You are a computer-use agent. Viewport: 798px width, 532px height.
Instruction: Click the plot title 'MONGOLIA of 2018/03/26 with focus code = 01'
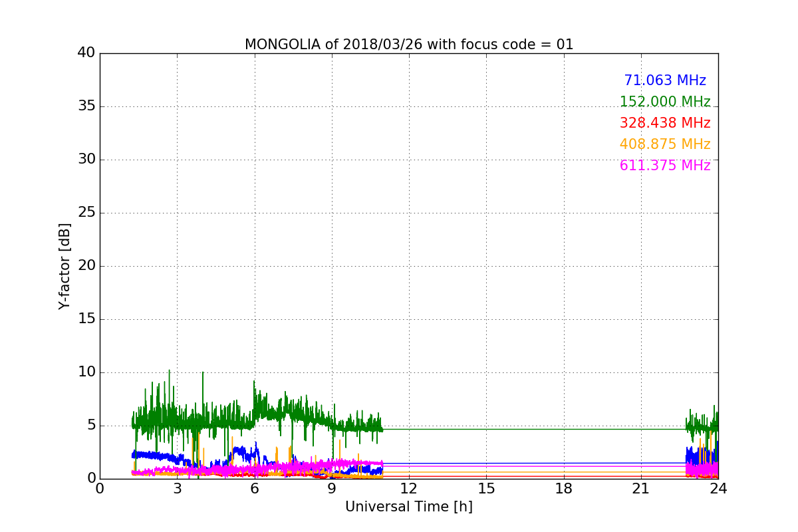click(409, 45)
